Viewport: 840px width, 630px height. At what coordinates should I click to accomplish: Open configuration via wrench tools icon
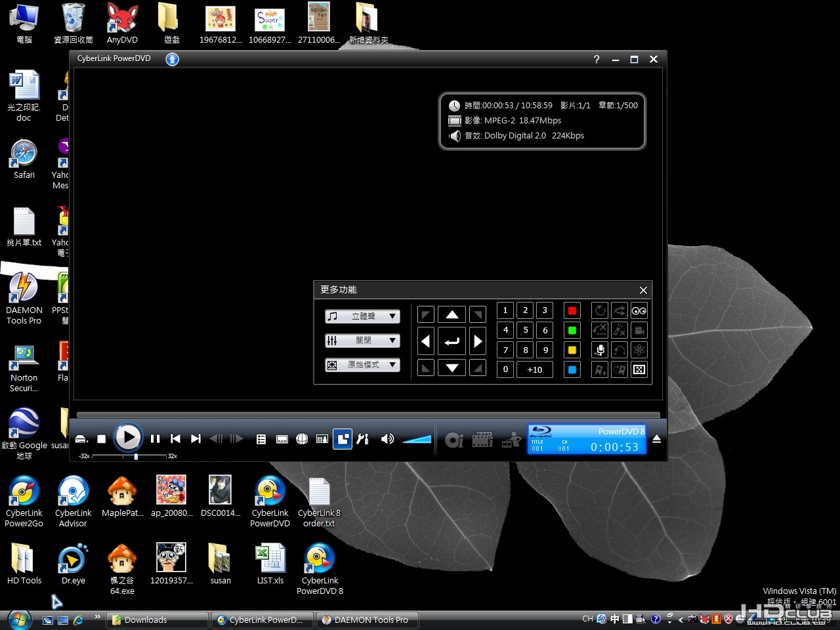(363, 439)
